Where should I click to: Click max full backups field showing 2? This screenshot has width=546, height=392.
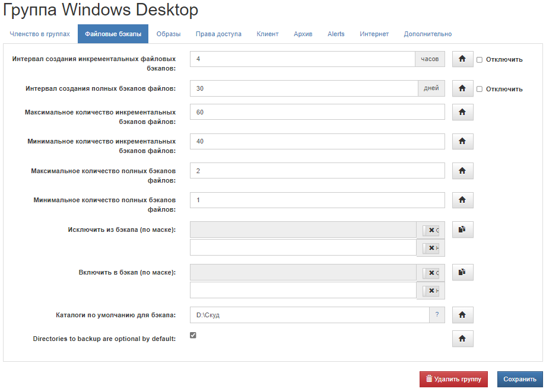318,171
